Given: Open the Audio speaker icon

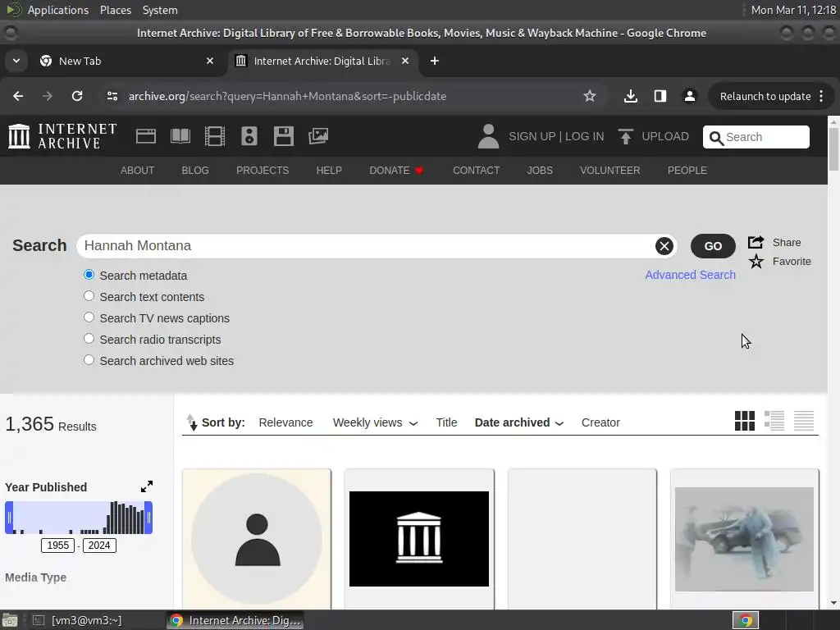Looking at the screenshot, I should click(x=249, y=136).
